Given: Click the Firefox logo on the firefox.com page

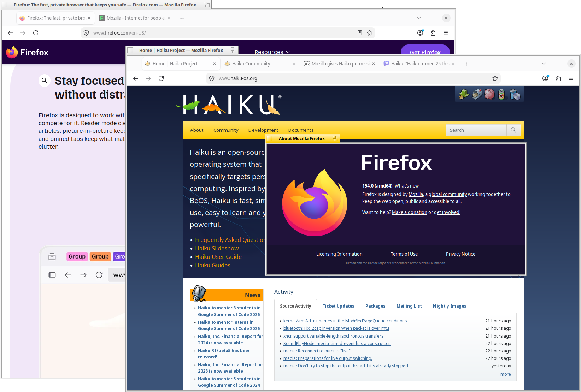Looking at the screenshot, I should point(27,53).
